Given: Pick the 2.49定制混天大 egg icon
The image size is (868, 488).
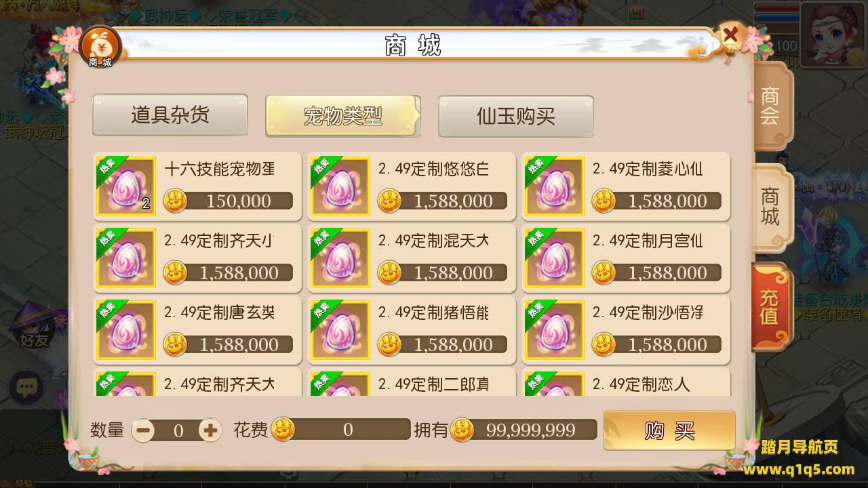Looking at the screenshot, I should [340, 258].
